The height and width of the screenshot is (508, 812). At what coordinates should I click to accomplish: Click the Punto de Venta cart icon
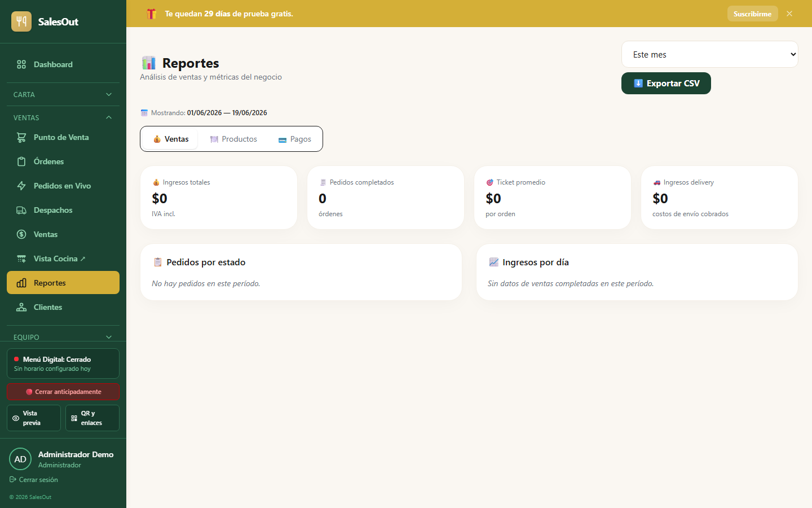pyautogui.click(x=21, y=137)
